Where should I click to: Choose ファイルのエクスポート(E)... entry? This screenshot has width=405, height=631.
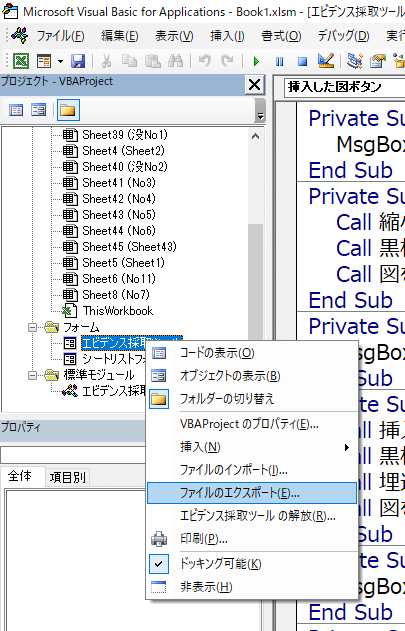coord(252,493)
